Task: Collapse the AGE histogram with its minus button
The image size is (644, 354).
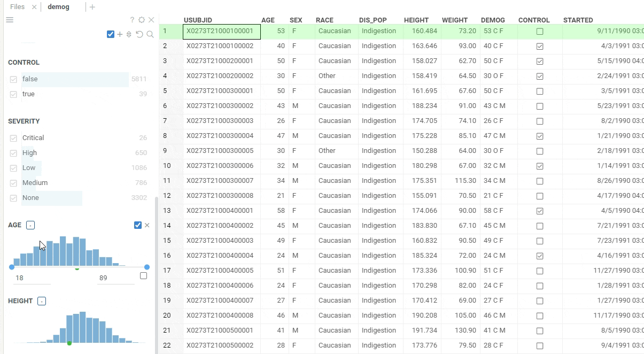Action: pyautogui.click(x=30, y=225)
